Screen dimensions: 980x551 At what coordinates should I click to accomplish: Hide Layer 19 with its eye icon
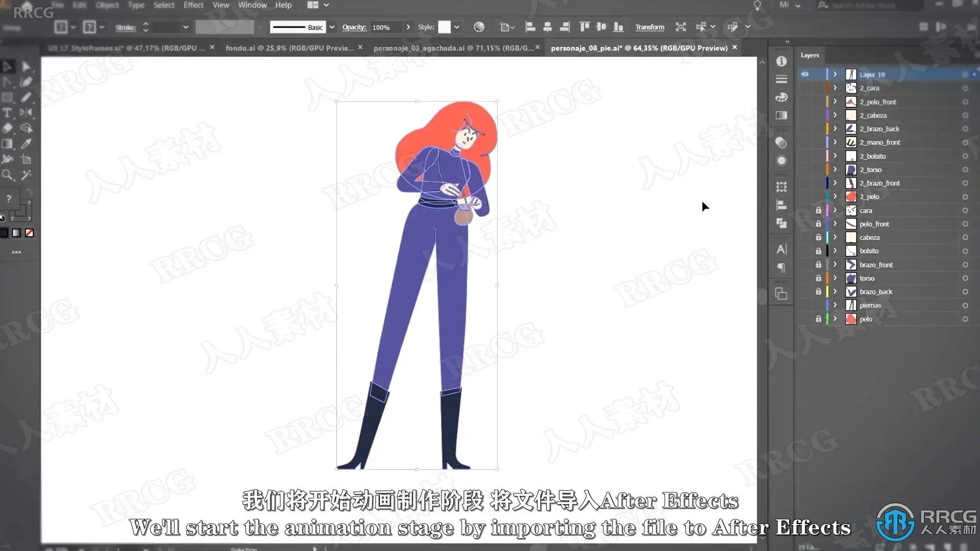pyautogui.click(x=805, y=74)
